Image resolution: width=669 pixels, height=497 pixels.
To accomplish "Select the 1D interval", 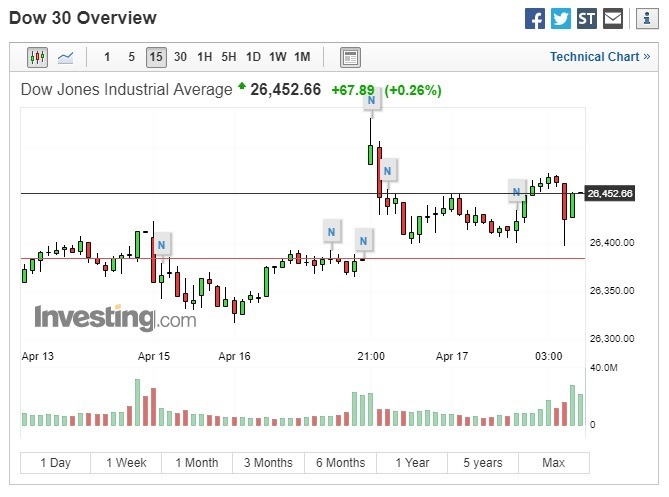I will coord(253,57).
